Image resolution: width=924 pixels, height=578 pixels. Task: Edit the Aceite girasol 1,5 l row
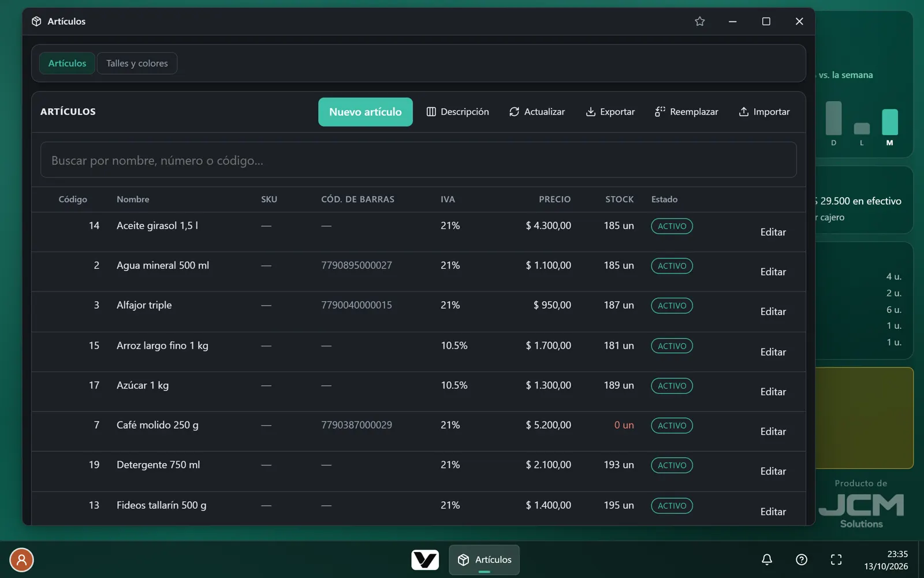pos(773,232)
